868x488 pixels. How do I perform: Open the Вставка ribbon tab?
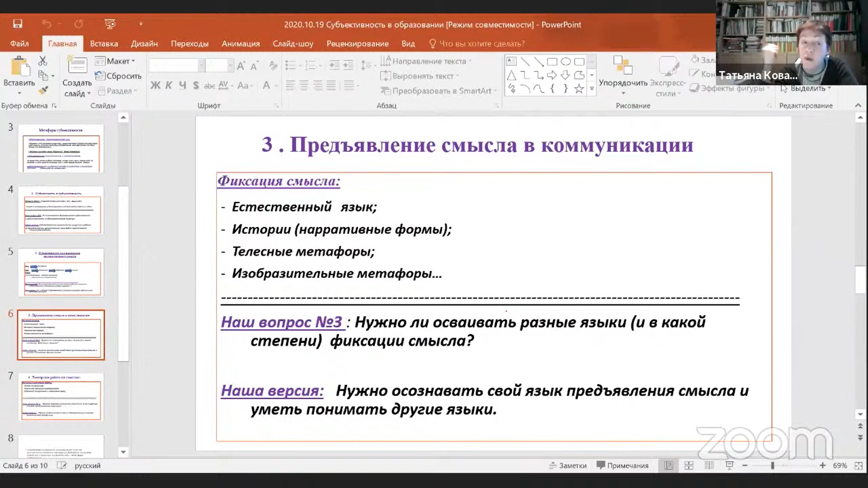[104, 44]
